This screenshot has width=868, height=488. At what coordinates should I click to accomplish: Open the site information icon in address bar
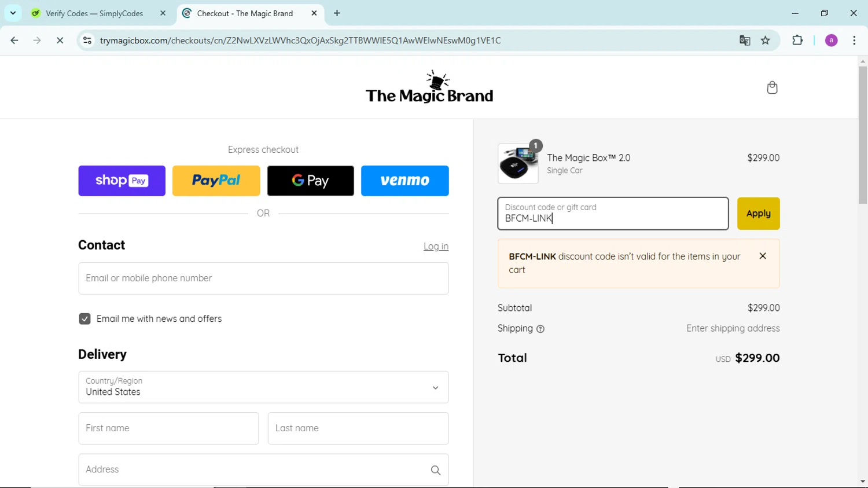[87, 41]
